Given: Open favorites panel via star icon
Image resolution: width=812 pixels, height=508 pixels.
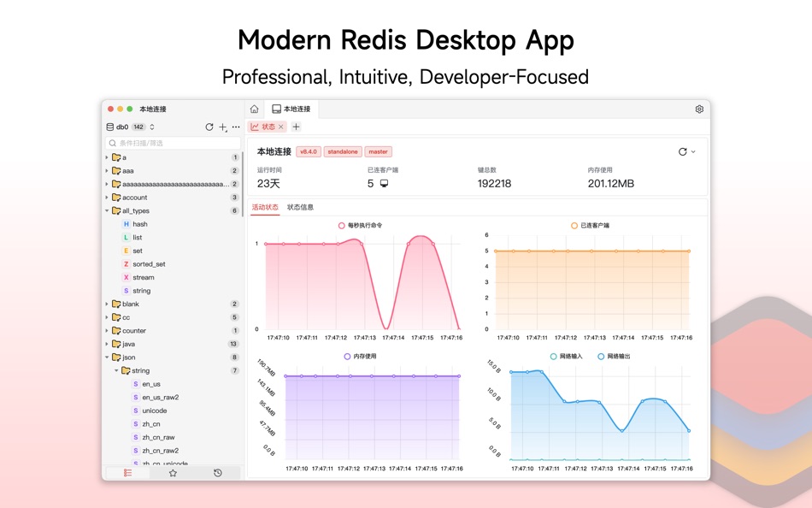Looking at the screenshot, I should tap(174, 473).
